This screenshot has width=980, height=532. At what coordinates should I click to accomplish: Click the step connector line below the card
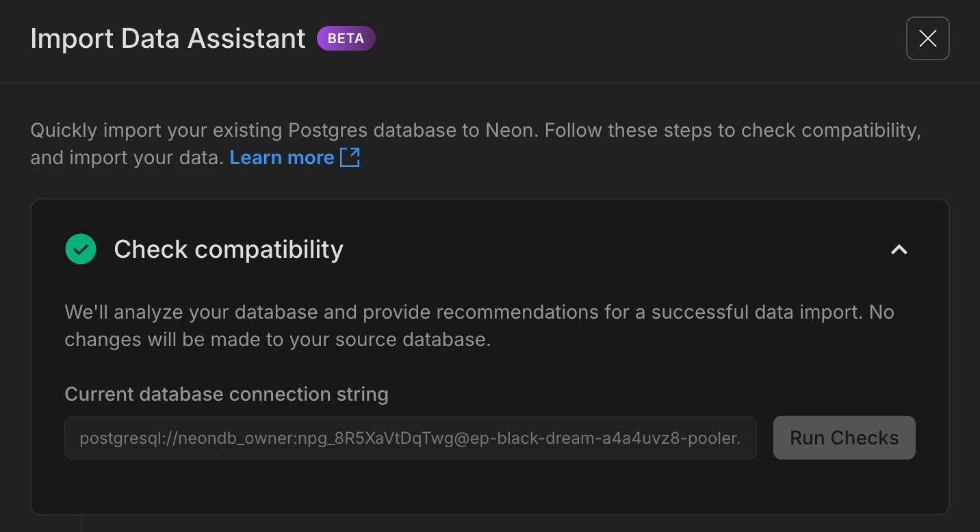[x=81, y=523]
